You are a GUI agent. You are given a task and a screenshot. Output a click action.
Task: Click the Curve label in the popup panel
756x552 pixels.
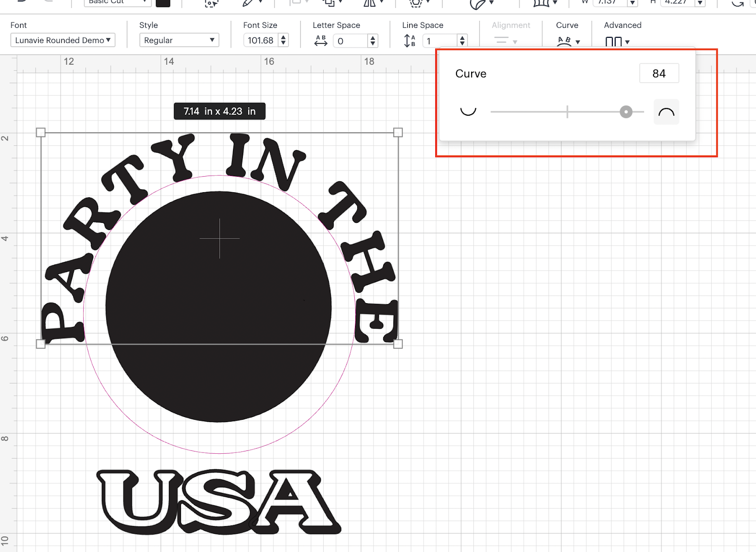[x=471, y=74]
